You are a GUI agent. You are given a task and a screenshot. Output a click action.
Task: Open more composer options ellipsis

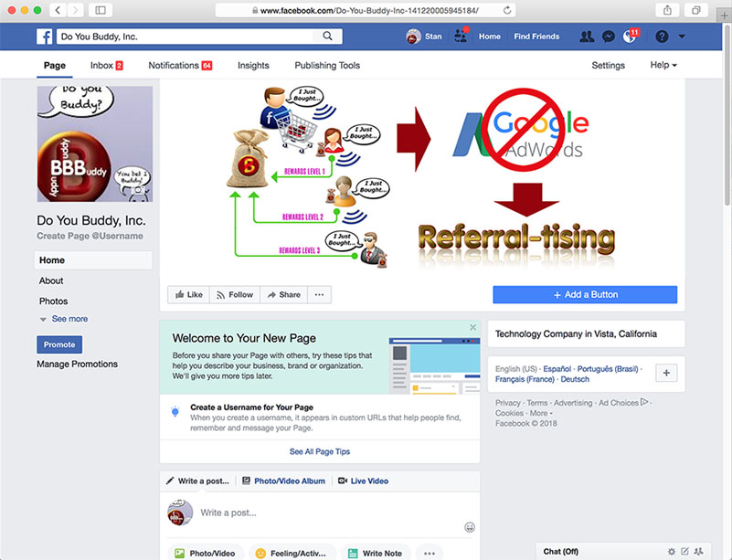(430, 553)
